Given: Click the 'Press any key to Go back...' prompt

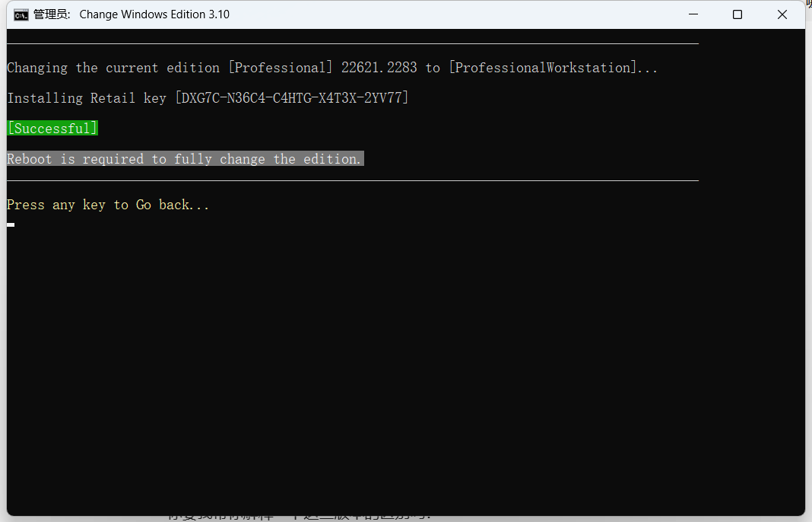Looking at the screenshot, I should (x=108, y=205).
